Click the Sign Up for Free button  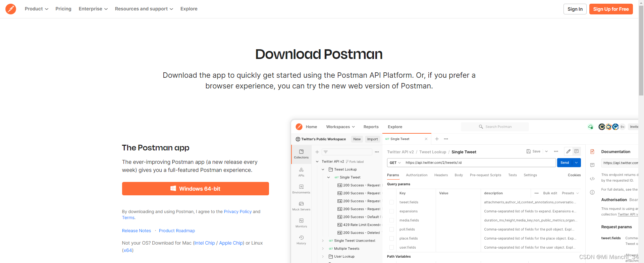click(x=611, y=9)
